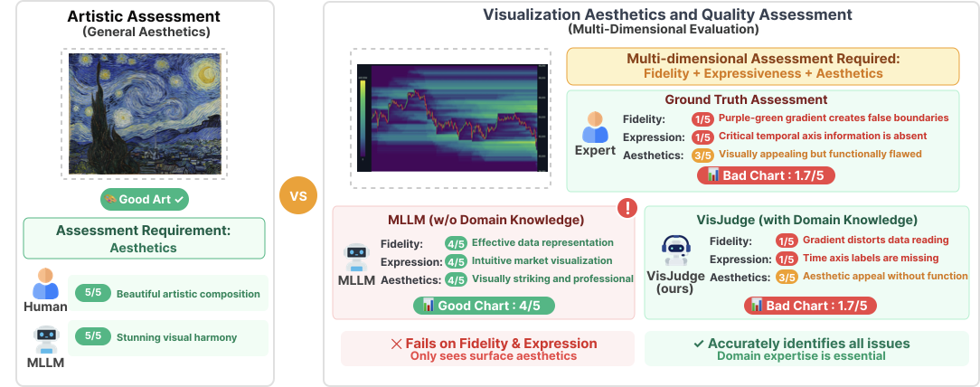Click the robot icon in MLLM (w/o Domain Knowledge) panel
Image resolution: width=980 pixels, height=387 pixels.
point(358,256)
